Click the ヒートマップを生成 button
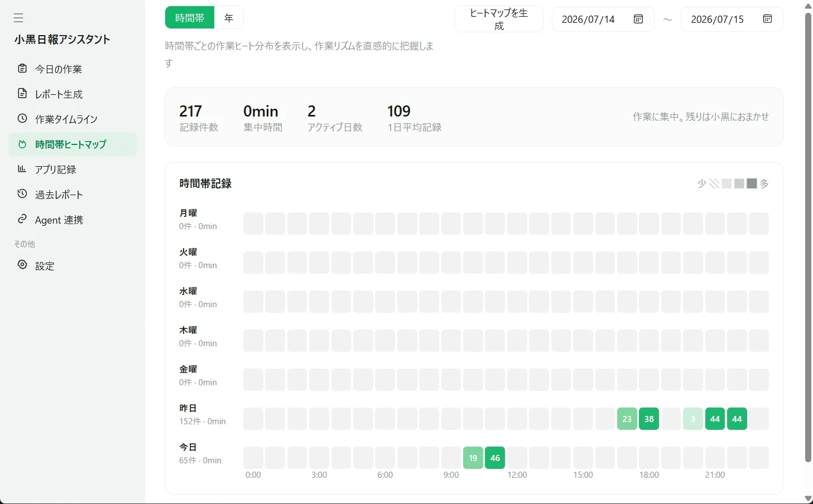Screen dimensions: 813x504 click(499, 19)
